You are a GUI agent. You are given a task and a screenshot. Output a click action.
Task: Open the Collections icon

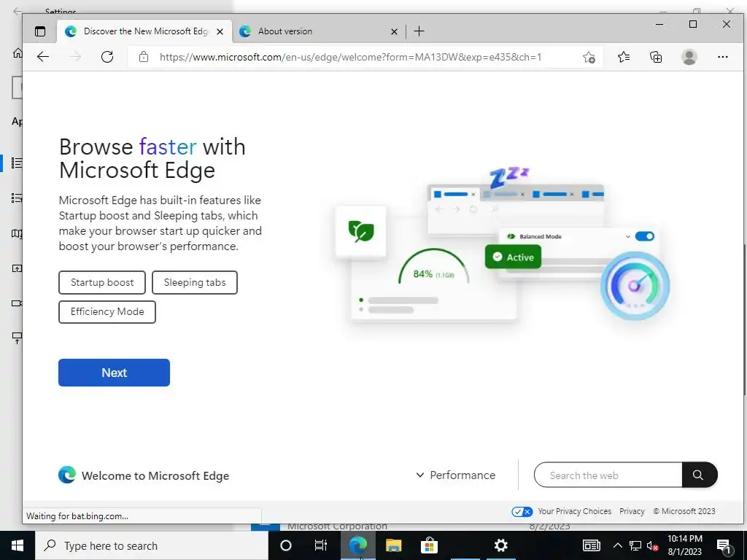(656, 57)
